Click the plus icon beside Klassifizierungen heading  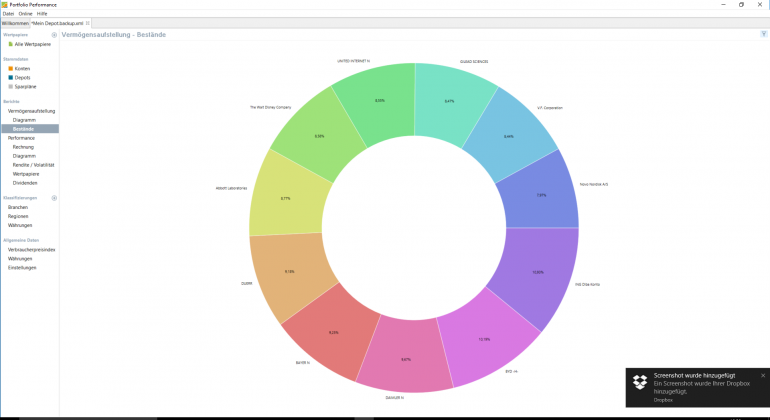click(54, 198)
